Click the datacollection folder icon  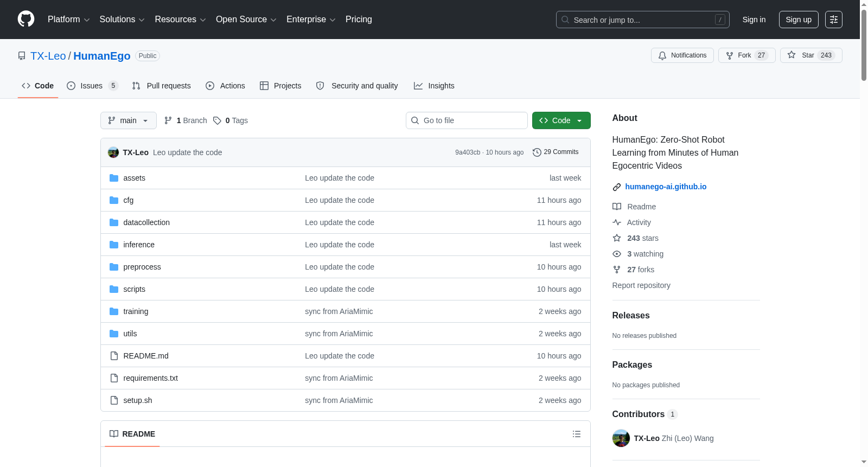click(114, 222)
